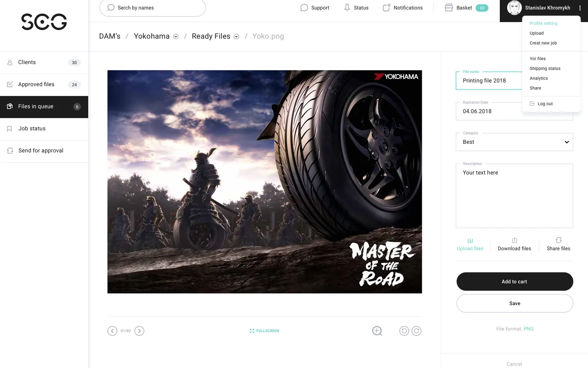Viewport: 588px width, 368px height.
Task: Click the Status link label
Action: [x=361, y=8]
